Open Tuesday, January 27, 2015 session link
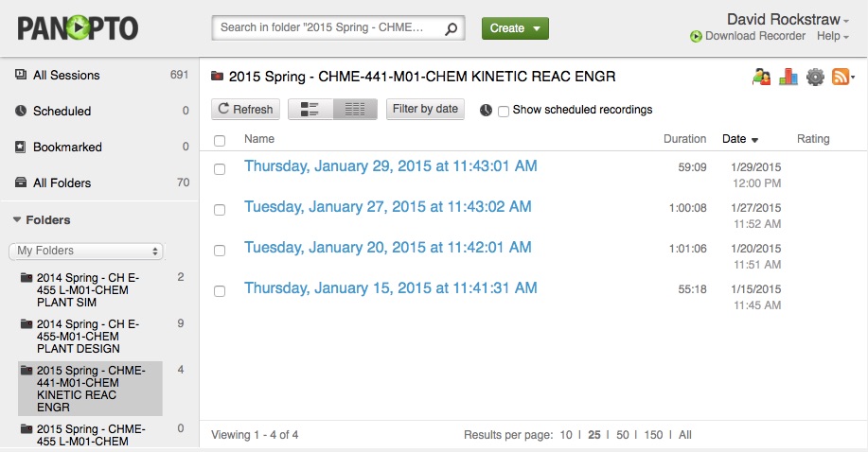The width and height of the screenshot is (868, 452). coord(387,207)
